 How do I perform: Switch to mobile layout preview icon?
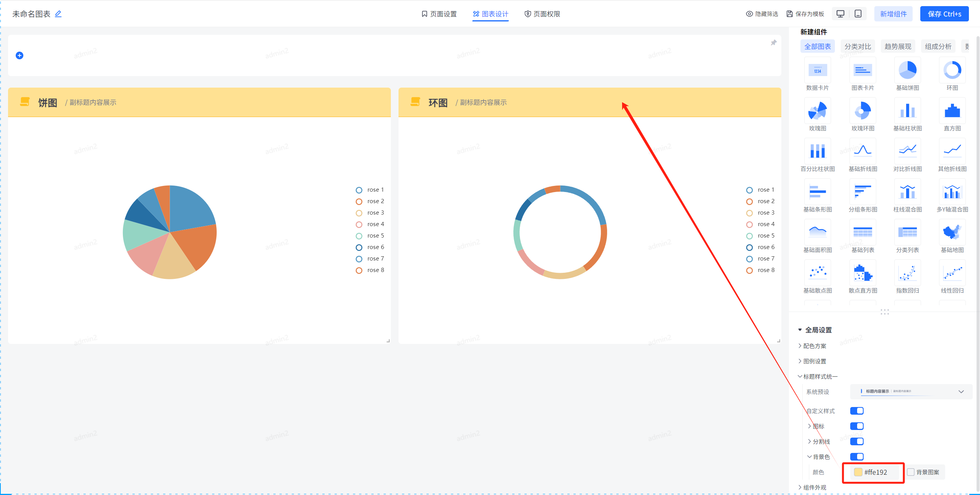[x=858, y=14]
